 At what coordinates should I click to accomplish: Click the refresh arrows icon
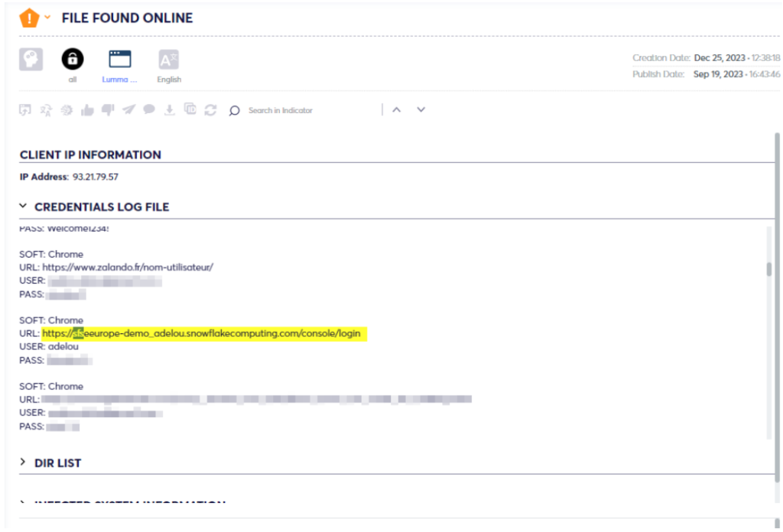click(211, 110)
